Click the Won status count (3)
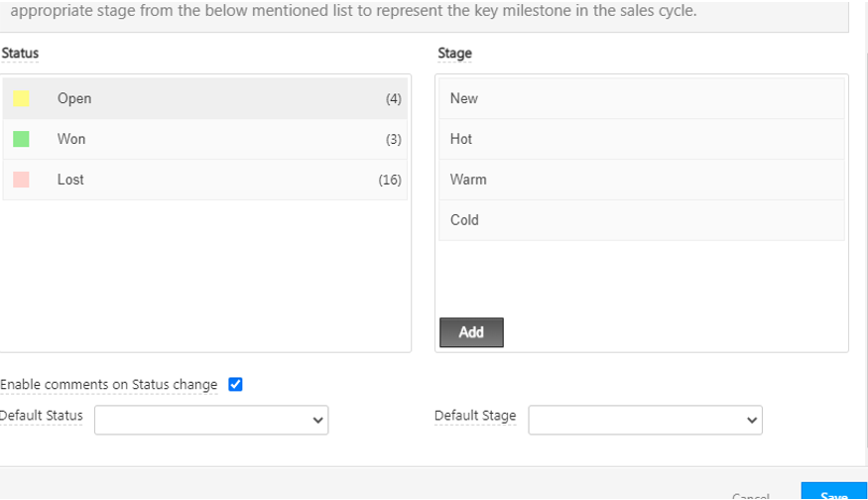The image size is (868, 500). 394,140
